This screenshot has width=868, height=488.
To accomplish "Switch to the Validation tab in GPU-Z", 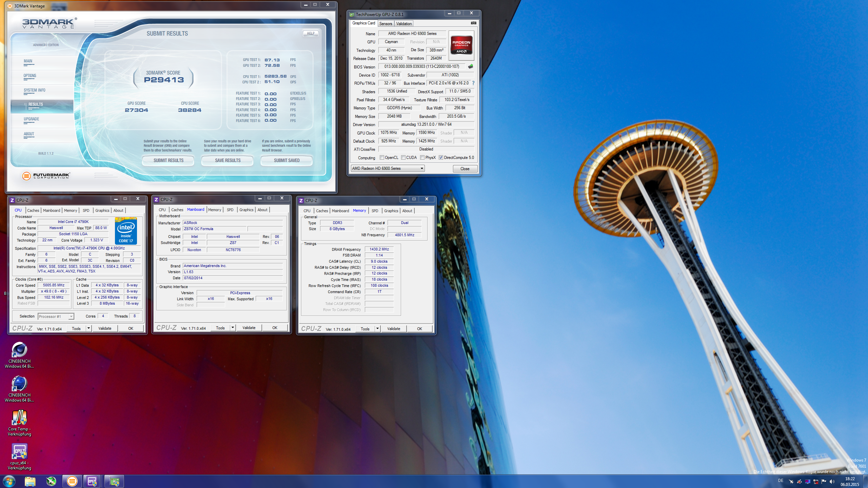I will coord(404,24).
